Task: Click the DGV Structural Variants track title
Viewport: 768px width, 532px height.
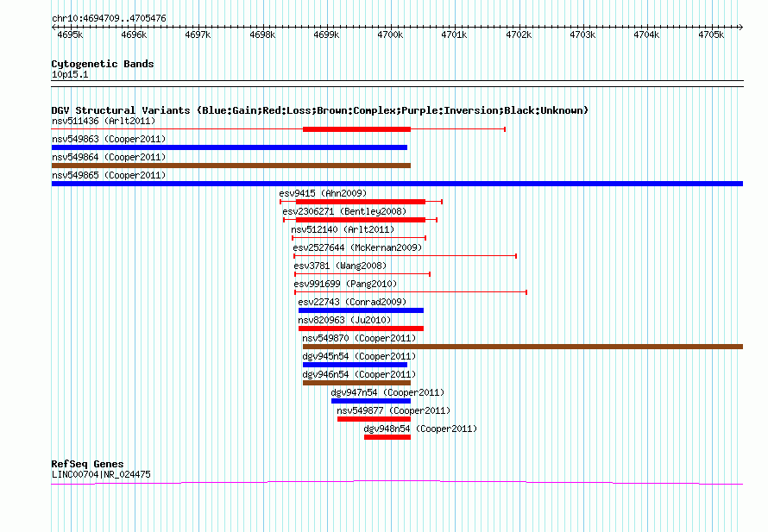Action: (320, 110)
